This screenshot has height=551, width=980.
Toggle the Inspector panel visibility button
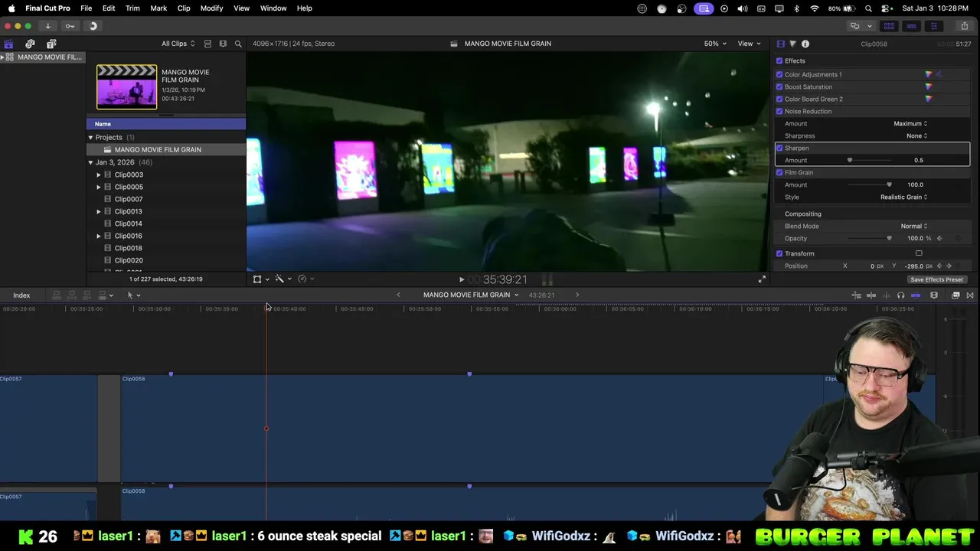(x=933, y=26)
